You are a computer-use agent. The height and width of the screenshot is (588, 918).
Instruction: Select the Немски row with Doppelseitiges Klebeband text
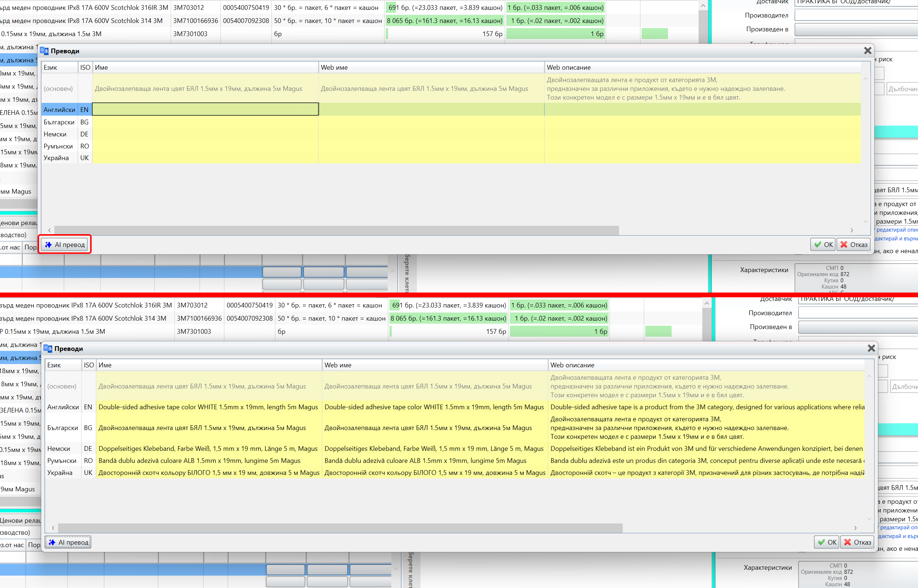point(208,449)
